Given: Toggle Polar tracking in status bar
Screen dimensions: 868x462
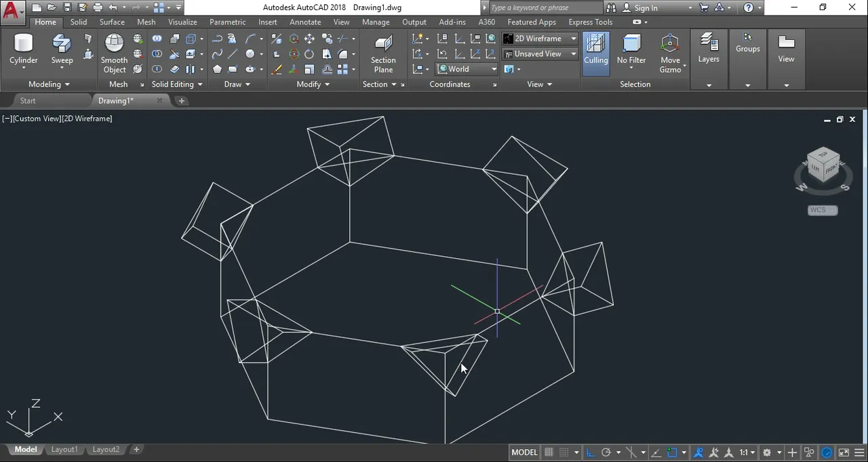Looking at the screenshot, I should (x=606, y=453).
